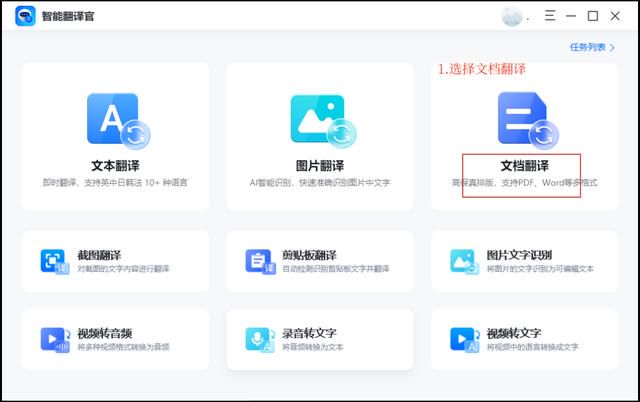
Task: Select the 图片文字识别 OCR icon
Action: [x=464, y=262]
